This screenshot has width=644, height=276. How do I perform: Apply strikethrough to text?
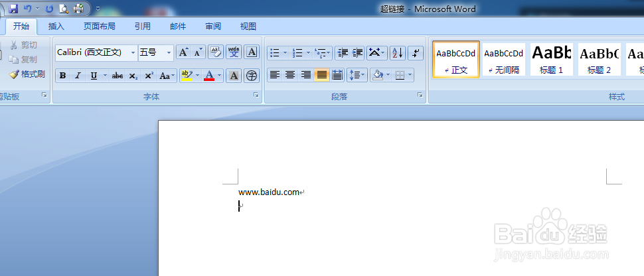(x=118, y=76)
